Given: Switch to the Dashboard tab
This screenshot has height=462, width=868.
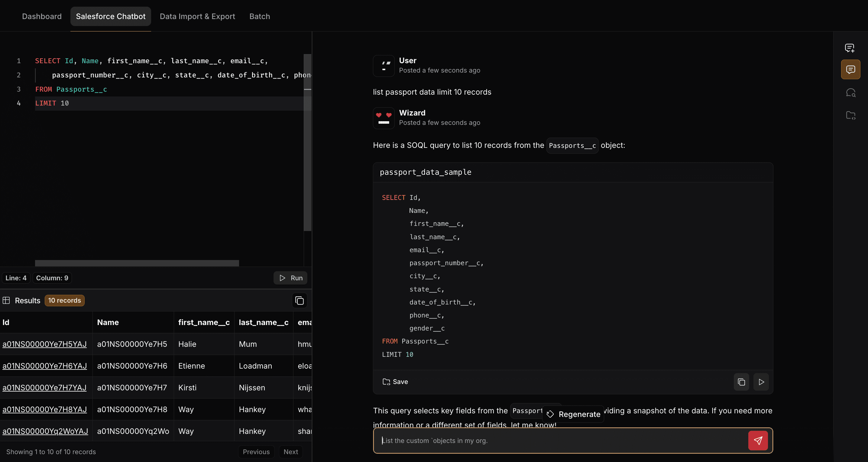Looking at the screenshot, I should [x=42, y=16].
